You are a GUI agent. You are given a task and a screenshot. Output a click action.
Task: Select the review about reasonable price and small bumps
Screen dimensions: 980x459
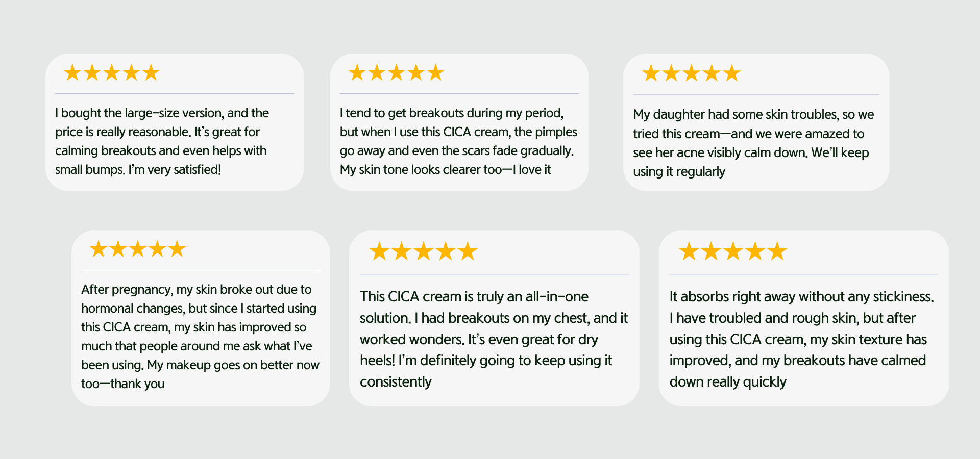[x=162, y=141]
